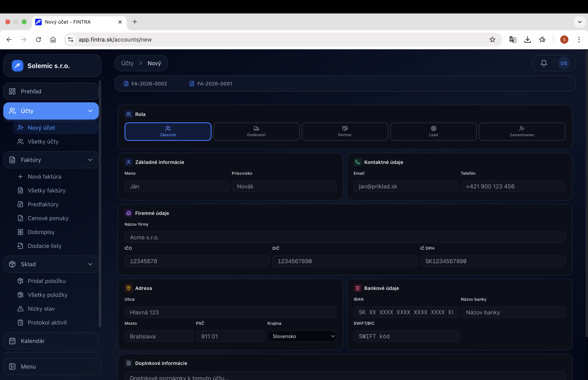Click the Email input field

405,186
